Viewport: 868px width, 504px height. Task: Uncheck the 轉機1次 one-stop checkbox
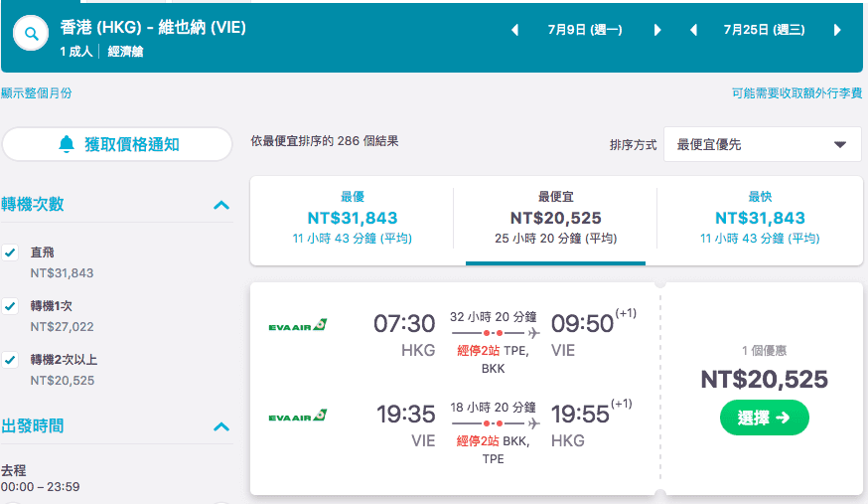(x=10, y=306)
